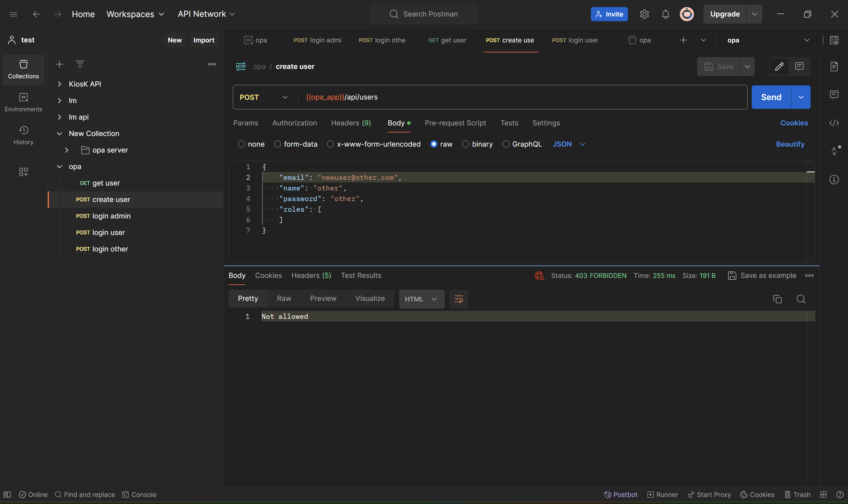Click the settings gear icon

coord(644,14)
